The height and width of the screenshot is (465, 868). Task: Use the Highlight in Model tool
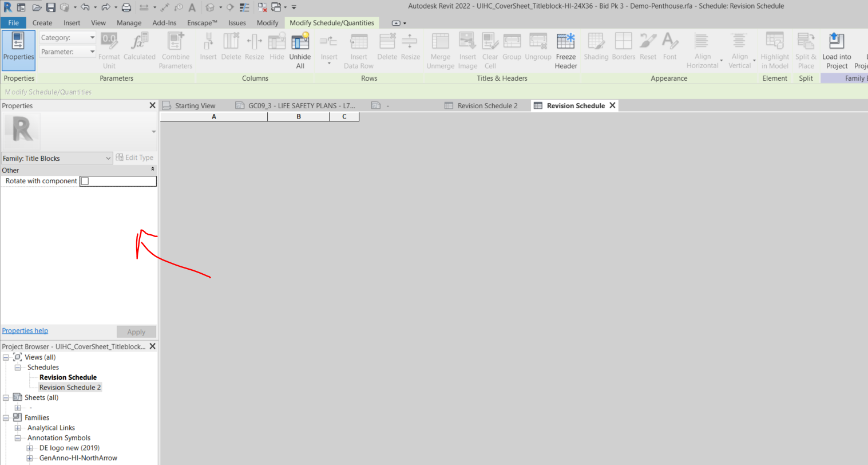coord(775,50)
